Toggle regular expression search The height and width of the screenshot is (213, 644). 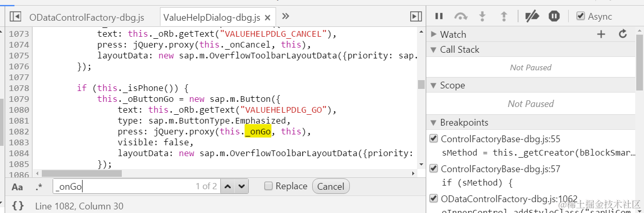(39, 187)
